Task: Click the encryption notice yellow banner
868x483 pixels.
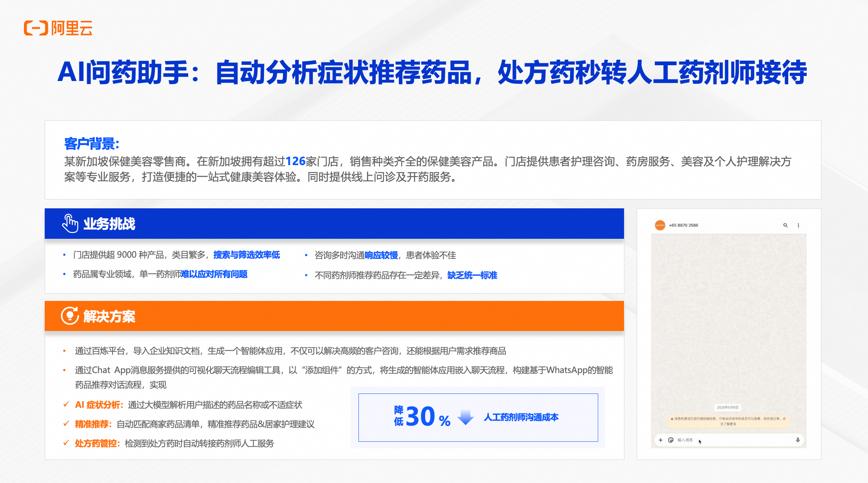Action: (728, 421)
